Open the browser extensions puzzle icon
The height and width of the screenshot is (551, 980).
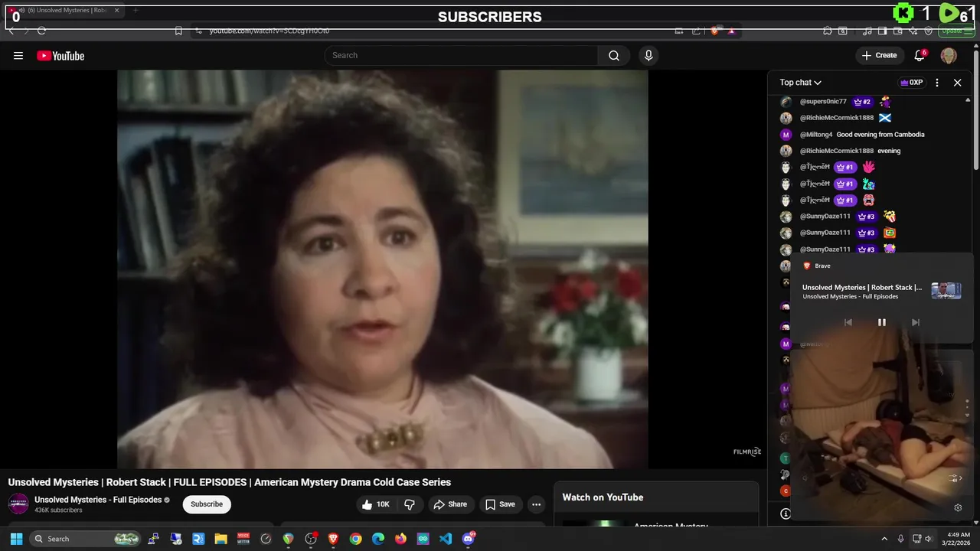pyautogui.click(x=828, y=31)
